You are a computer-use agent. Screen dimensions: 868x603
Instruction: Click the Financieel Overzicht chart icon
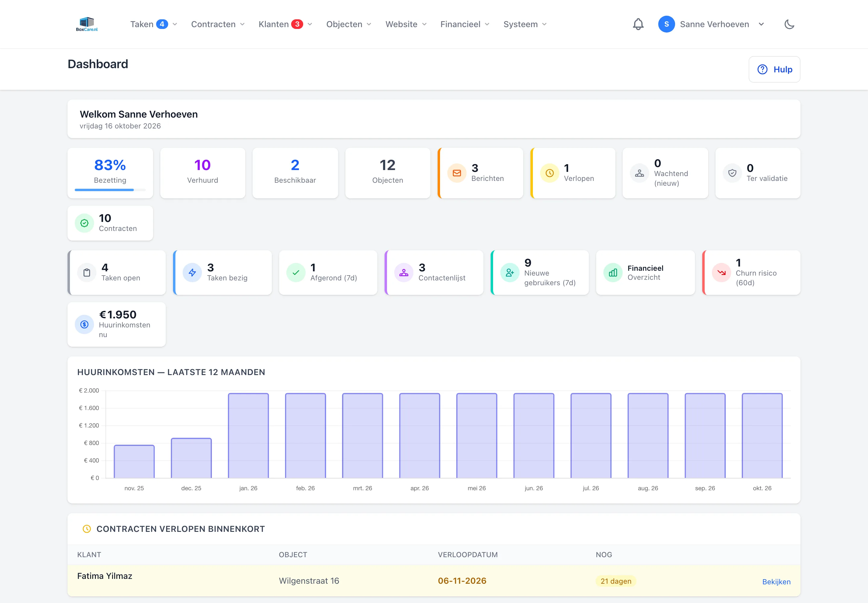pyautogui.click(x=613, y=273)
